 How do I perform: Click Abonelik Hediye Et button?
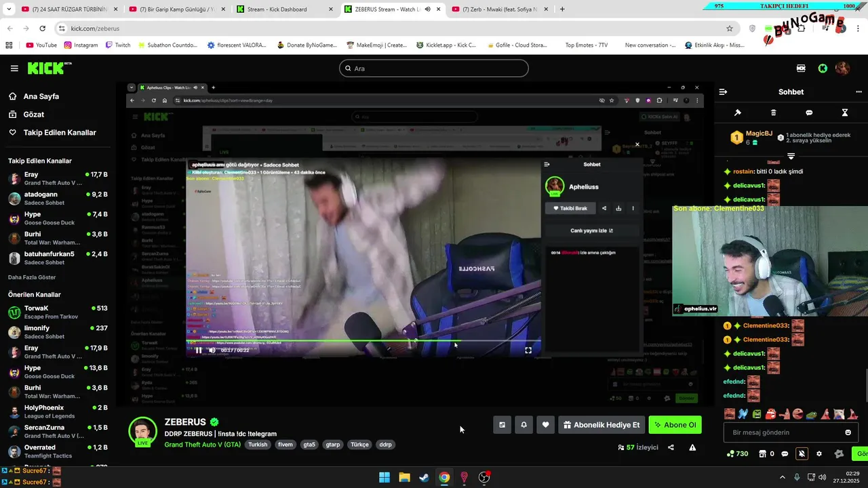click(x=601, y=425)
